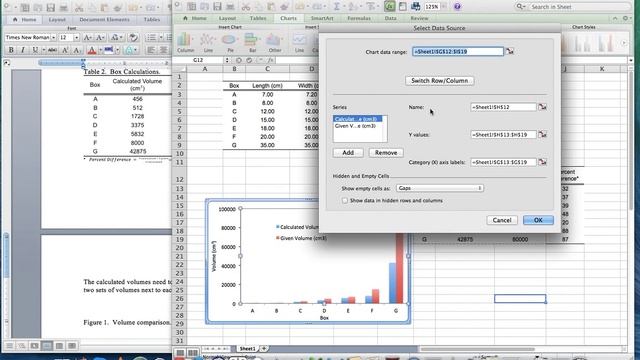Open Excel Data ribbon tab
Screen dimensions: 640x360
[390, 18]
